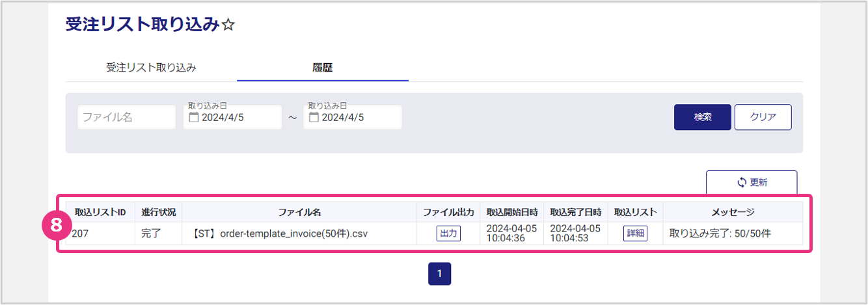Switch to the 受注リスト取り込み tab

[151, 67]
